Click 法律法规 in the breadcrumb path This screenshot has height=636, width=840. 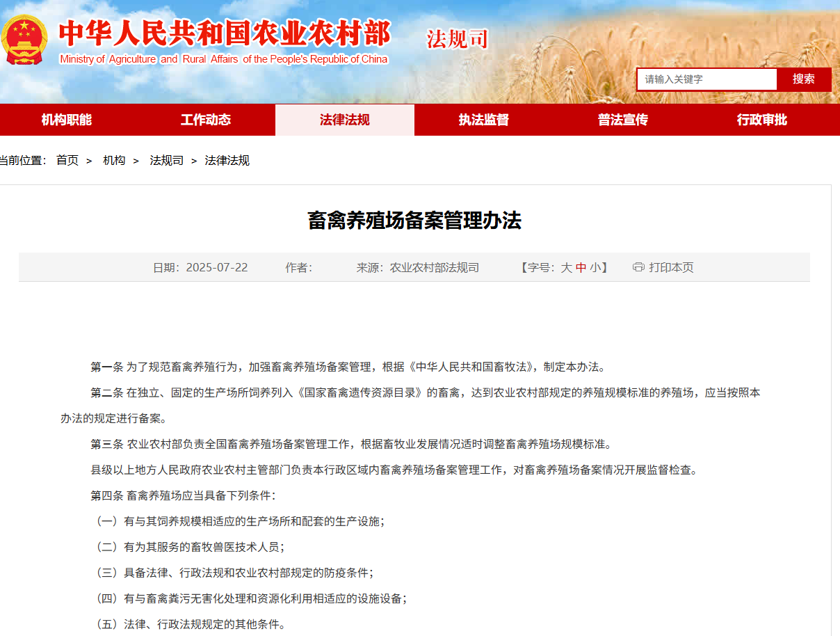[x=227, y=161]
